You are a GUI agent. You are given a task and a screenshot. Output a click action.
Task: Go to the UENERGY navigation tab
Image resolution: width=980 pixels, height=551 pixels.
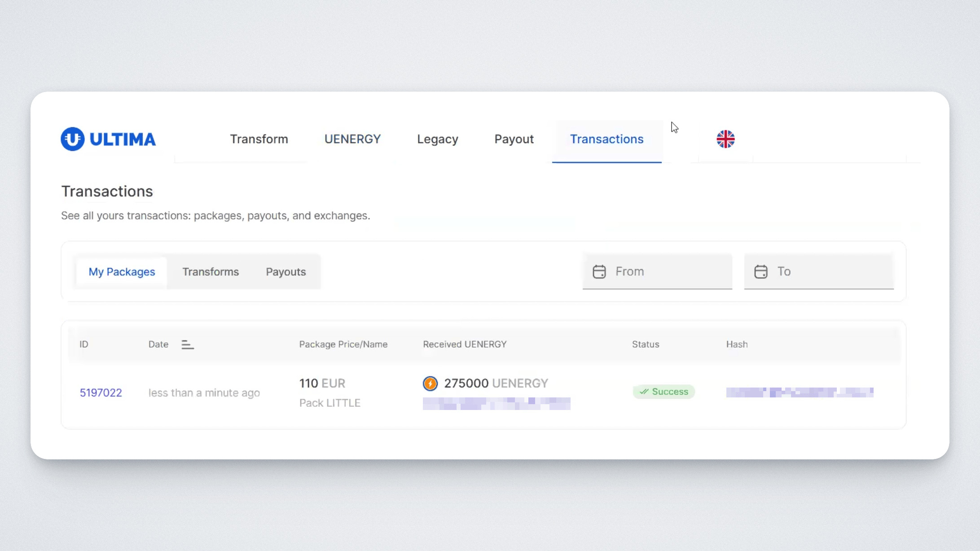point(352,139)
